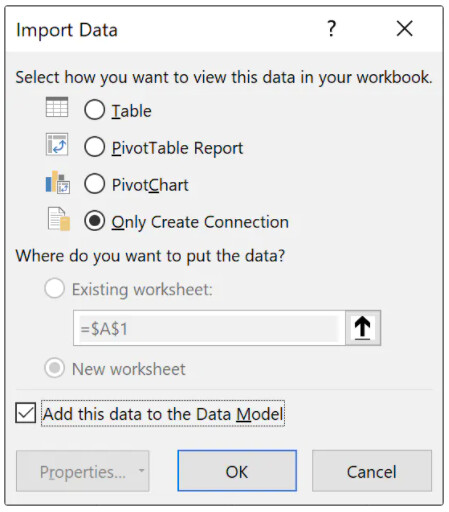Click the Properties... button
Image resolution: width=449 pixels, height=512 pixels.
click(83, 471)
